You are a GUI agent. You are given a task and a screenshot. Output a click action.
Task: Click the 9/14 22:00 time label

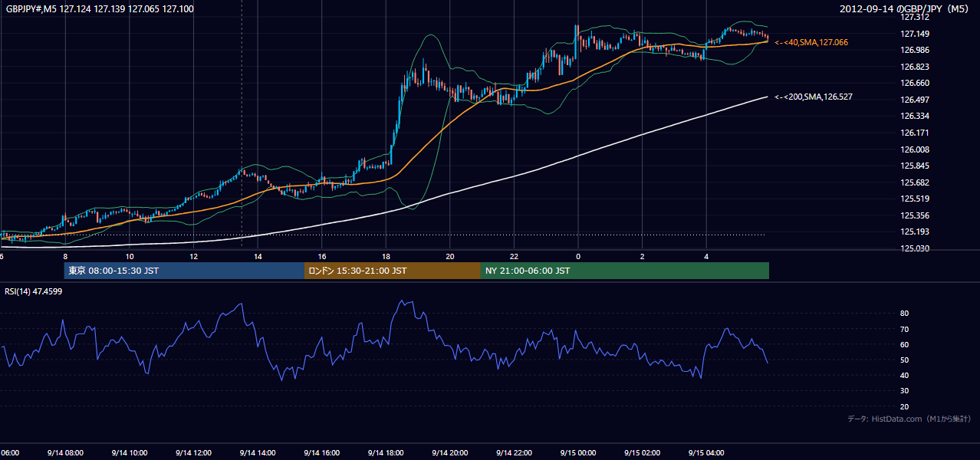(514, 453)
